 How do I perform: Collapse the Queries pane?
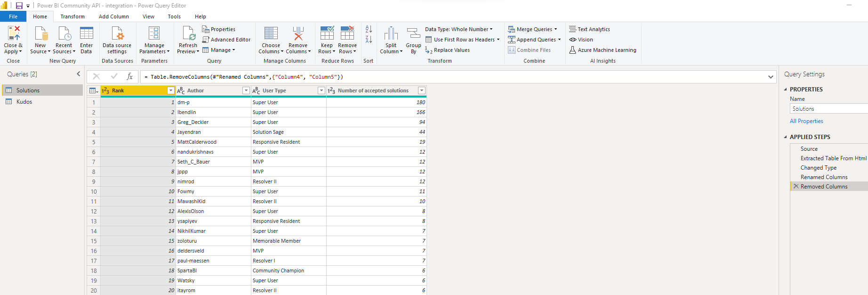[79, 74]
